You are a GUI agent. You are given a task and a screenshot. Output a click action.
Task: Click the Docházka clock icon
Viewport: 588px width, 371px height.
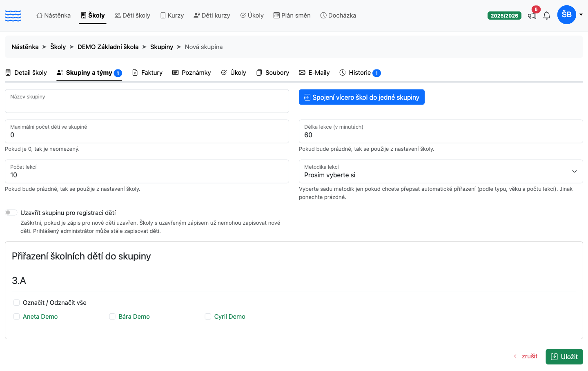click(x=323, y=16)
